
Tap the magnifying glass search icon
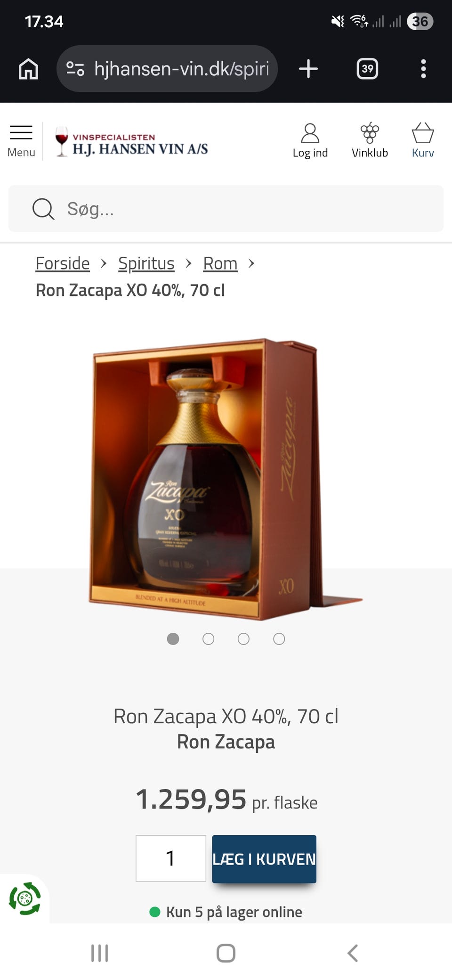point(43,209)
